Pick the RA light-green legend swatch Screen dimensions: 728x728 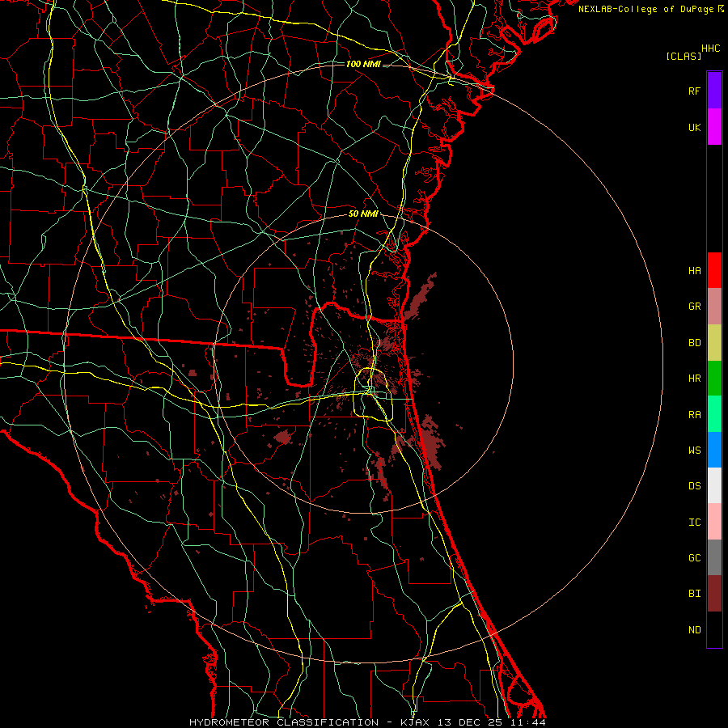pyautogui.click(x=714, y=414)
